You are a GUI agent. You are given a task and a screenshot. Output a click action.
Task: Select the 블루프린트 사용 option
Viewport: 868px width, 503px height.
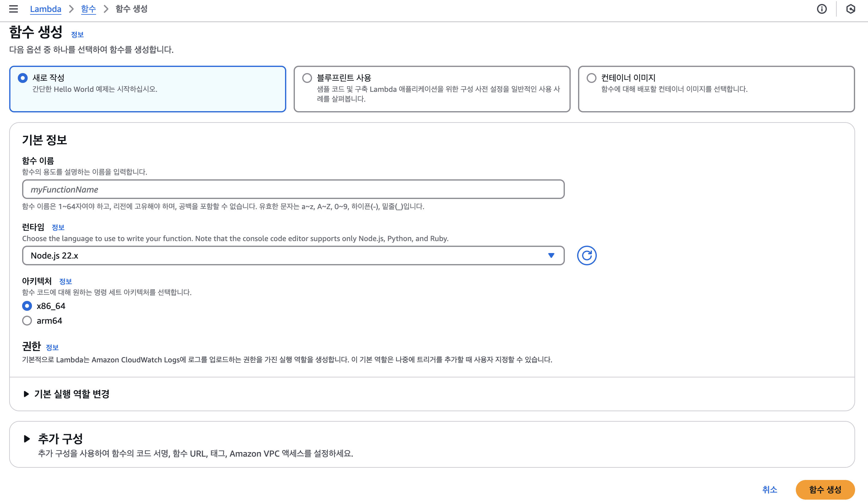pyautogui.click(x=307, y=78)
